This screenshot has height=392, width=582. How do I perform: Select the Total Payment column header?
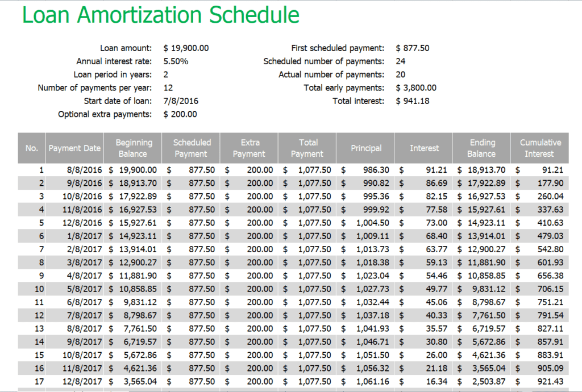pyautogui.click(x=307, y=148)
